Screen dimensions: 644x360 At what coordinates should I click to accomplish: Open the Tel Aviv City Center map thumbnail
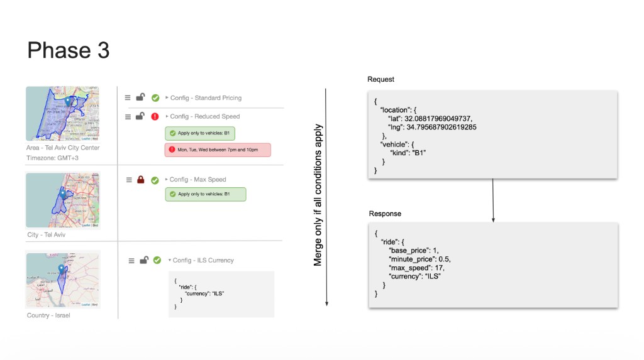[62, 114]
